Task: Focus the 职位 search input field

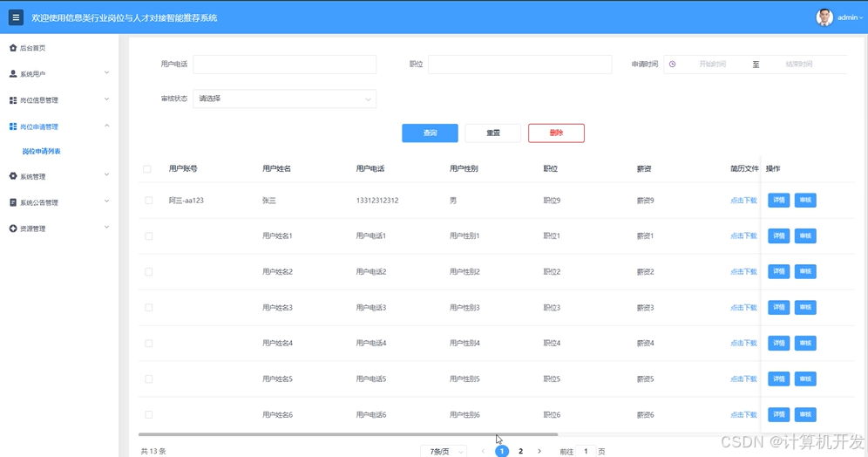Action: [519, 65]
